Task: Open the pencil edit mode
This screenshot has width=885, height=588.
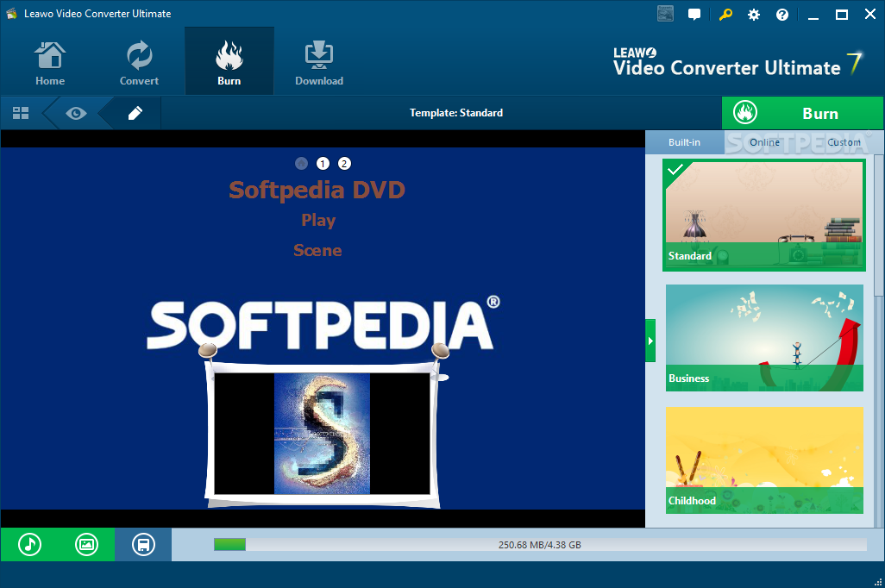Action: (135, 114)
